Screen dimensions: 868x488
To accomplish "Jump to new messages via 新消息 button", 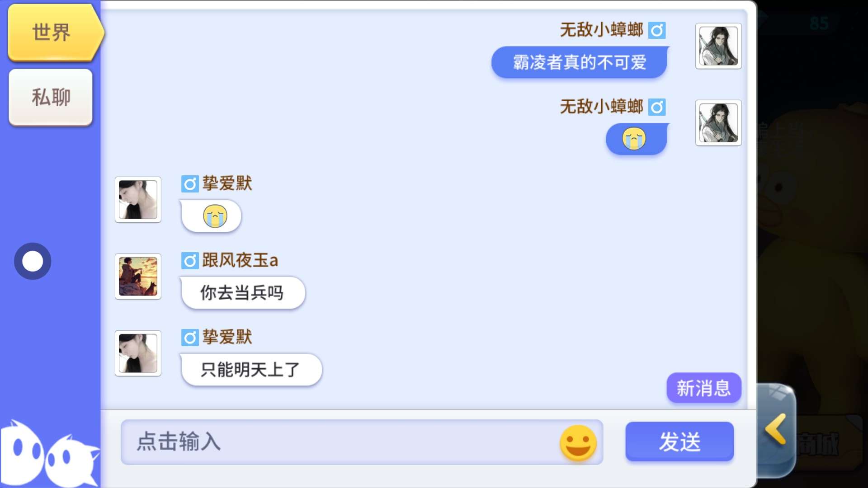I will point(703,388).
